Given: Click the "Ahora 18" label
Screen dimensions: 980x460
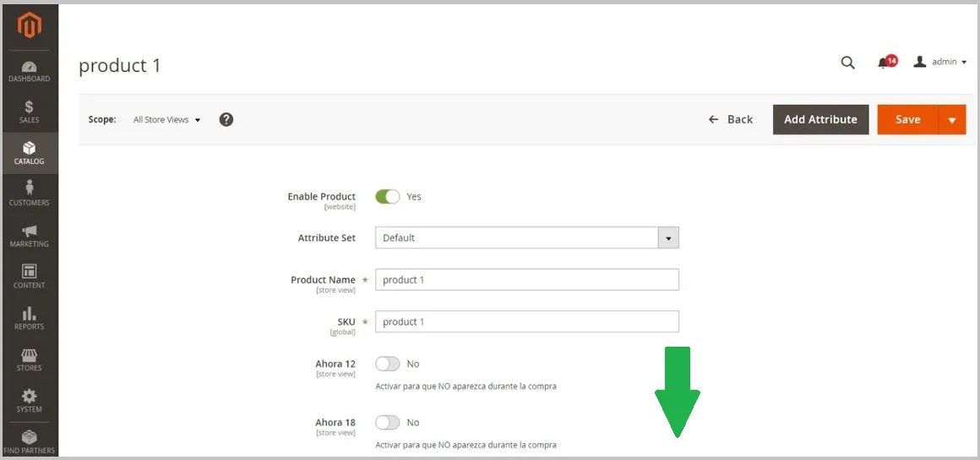Looking at the screenshot, I should click(335, 423).
